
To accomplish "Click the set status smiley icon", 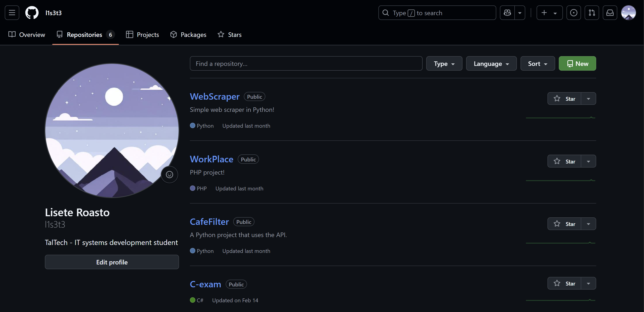I will tap(169, 174).
